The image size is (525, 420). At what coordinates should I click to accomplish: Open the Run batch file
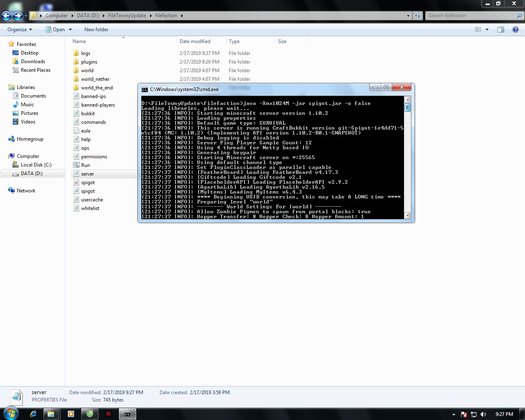click(85, 165)
